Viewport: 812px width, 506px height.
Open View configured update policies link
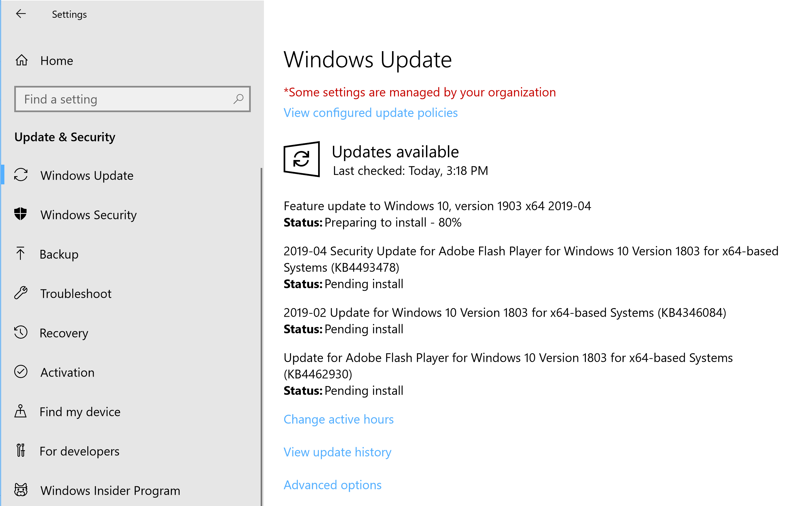point(370,113)
